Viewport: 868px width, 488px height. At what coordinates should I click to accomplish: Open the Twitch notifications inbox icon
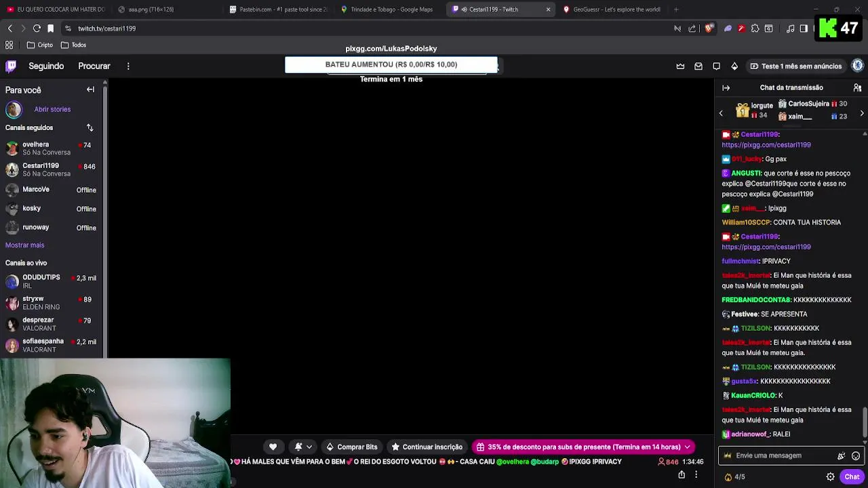pyautogui.click(x=698, y=66)
